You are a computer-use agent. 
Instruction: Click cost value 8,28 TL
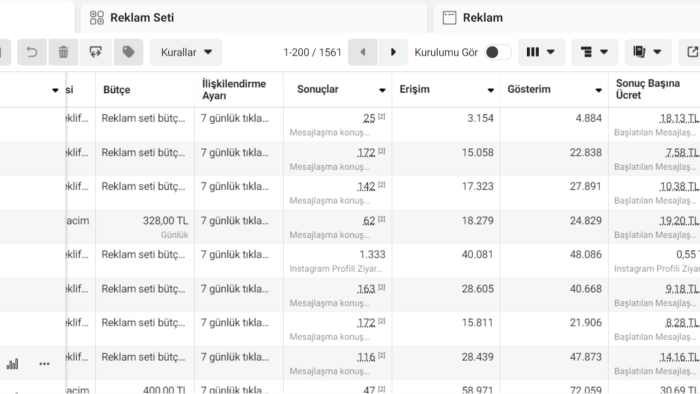[x=682, y=323]
